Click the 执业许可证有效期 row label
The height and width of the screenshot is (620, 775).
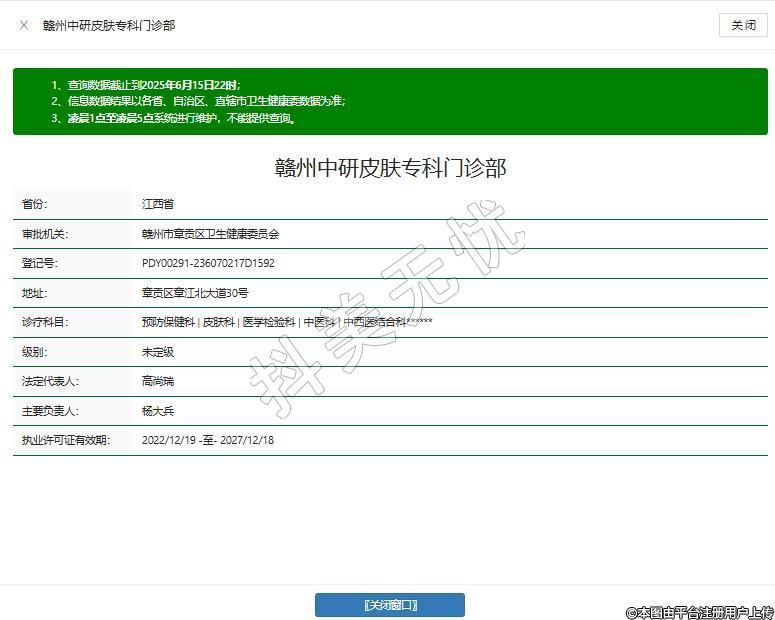coord(66,440)
